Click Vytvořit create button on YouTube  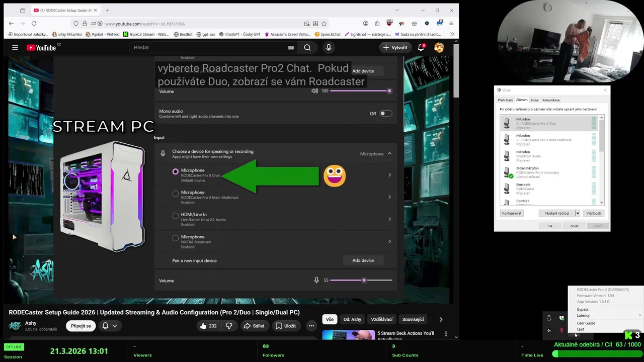pyautogui.click(x=395, y=47)
